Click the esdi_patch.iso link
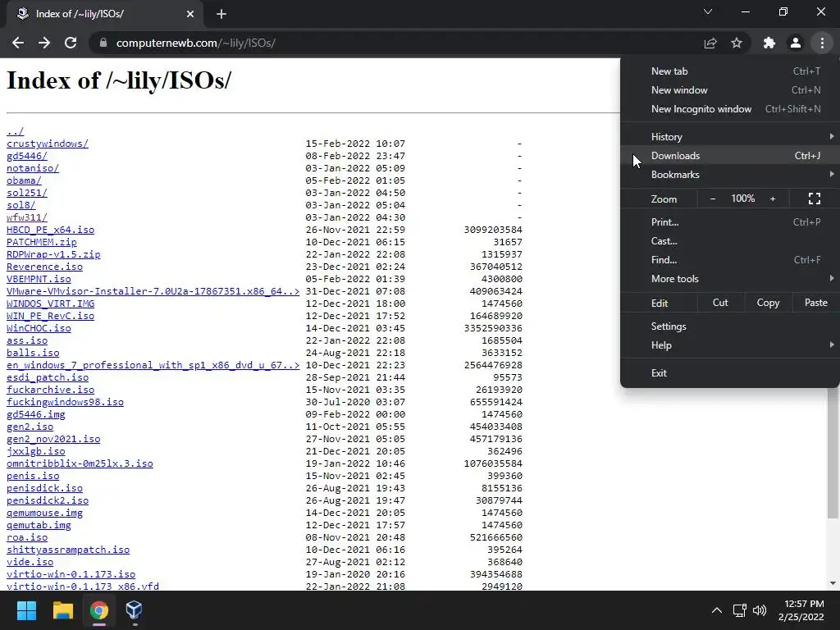The image size is (840, 630). (47, 377)
